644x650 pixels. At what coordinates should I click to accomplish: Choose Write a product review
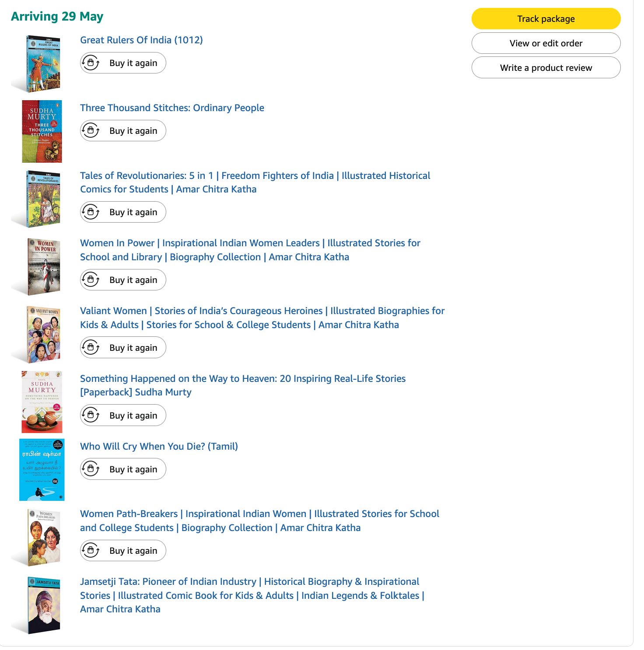tap(546, 68)
